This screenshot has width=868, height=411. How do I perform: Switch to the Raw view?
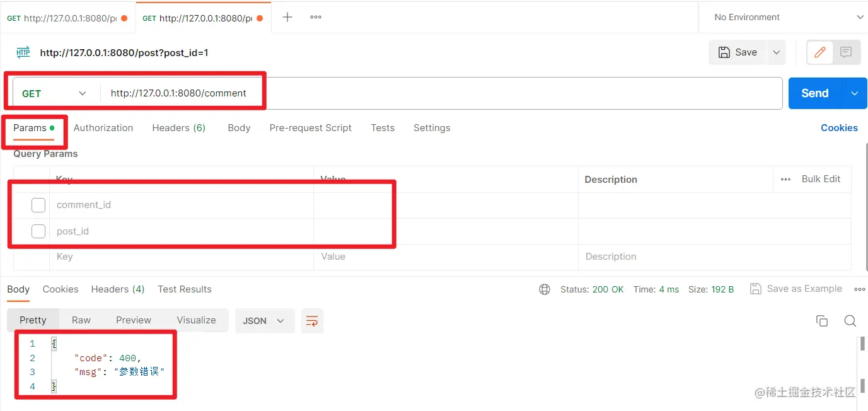[x=81, y=320]
